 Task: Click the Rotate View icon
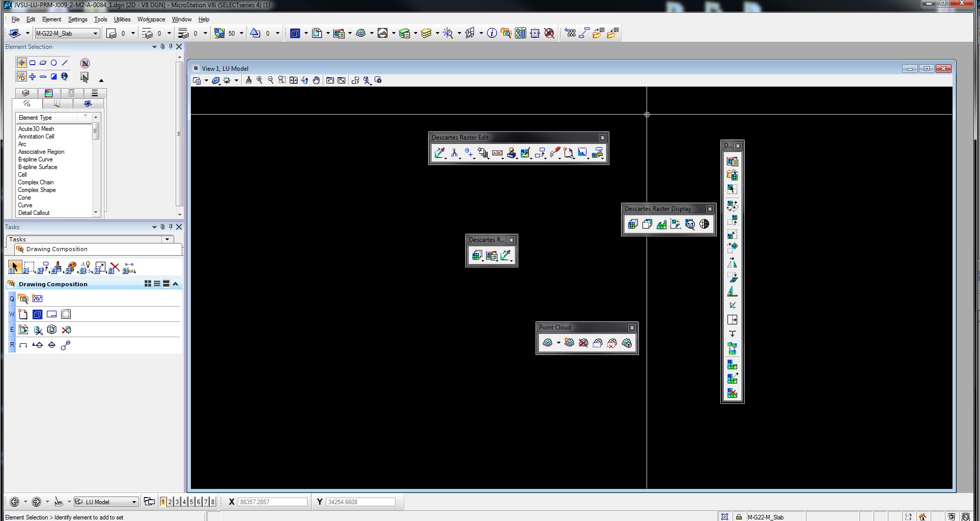(305, 80)
